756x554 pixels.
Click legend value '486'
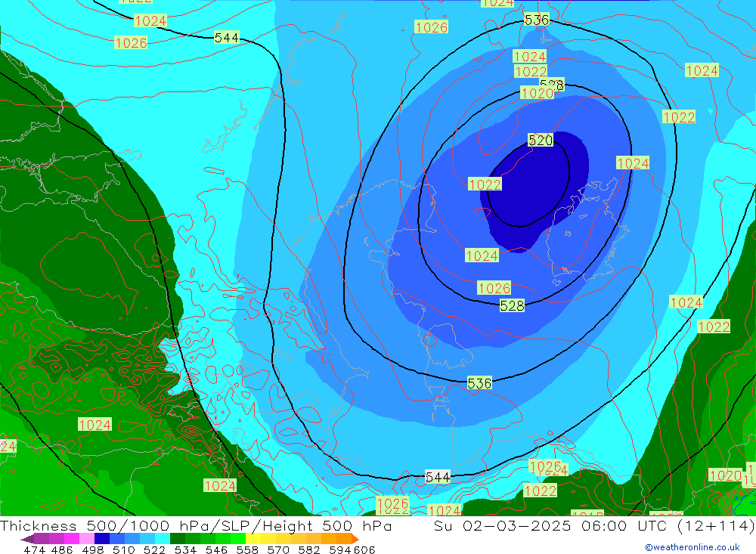click(x=62, y=549)
